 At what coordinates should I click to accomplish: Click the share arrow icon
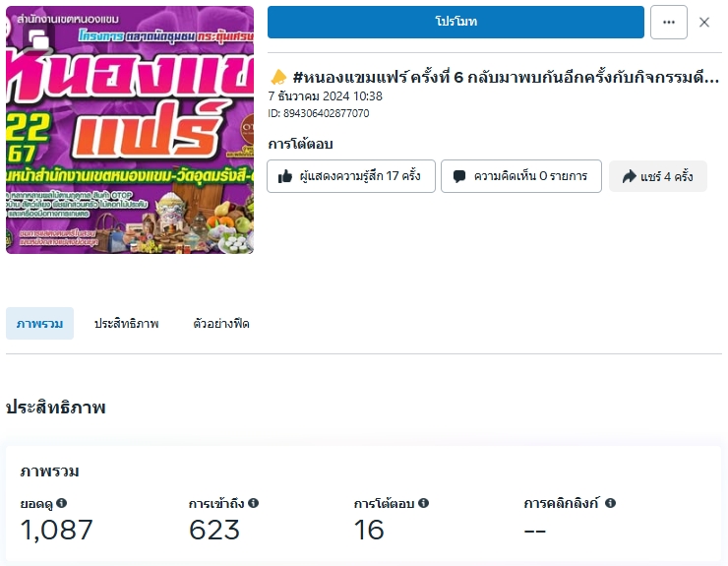[629, 176]
